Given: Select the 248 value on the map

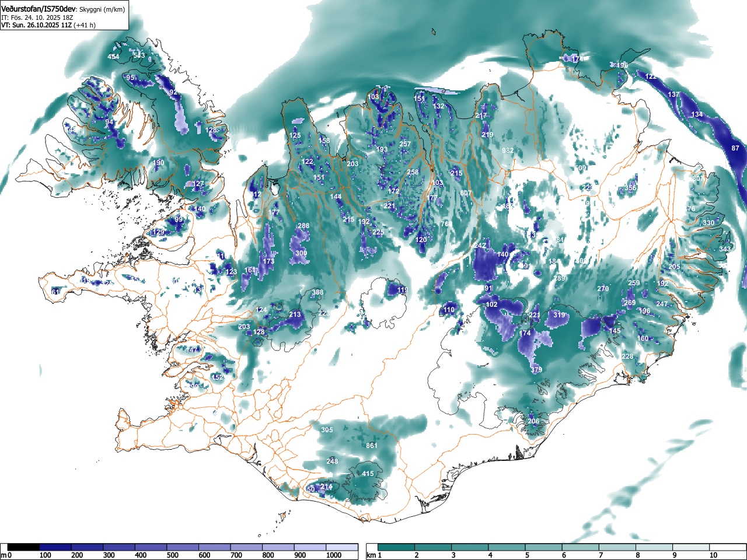Looking at the screenshot, I should tap(332, 461).
